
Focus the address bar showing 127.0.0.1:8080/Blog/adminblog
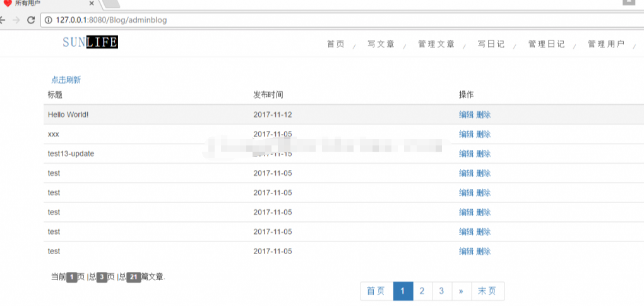click(342, 20)
